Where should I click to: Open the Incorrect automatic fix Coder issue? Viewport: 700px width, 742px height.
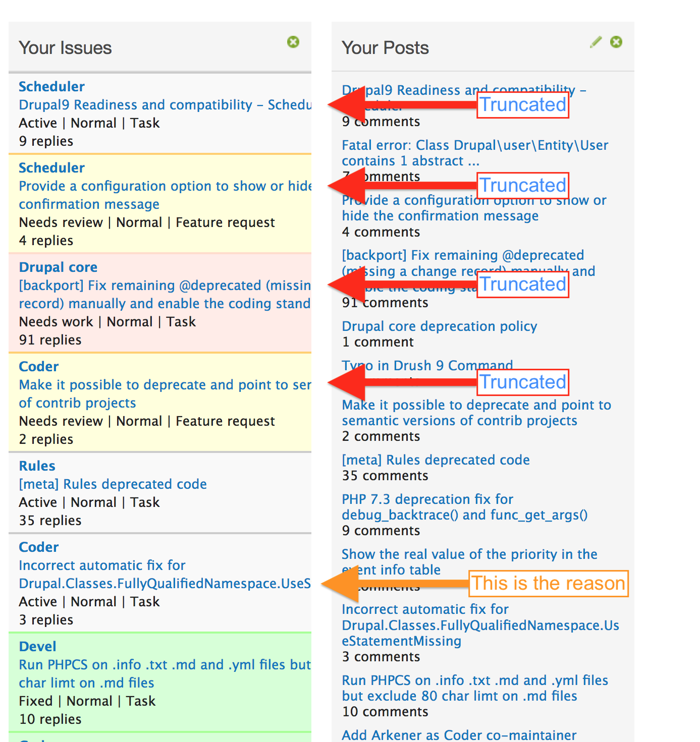pos(151,574)
